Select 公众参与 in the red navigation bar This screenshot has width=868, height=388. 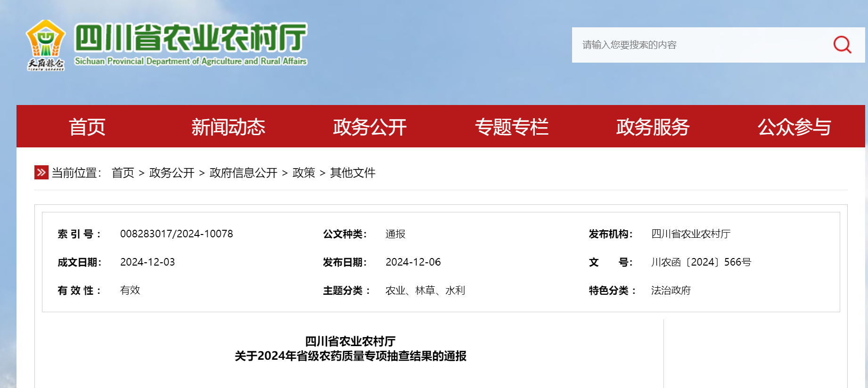pos(794,127)
